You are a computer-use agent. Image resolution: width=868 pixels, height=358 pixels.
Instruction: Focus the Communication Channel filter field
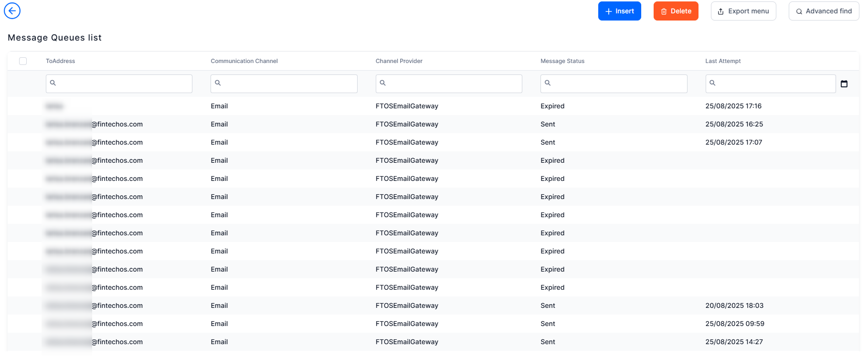tap(284, 84)
